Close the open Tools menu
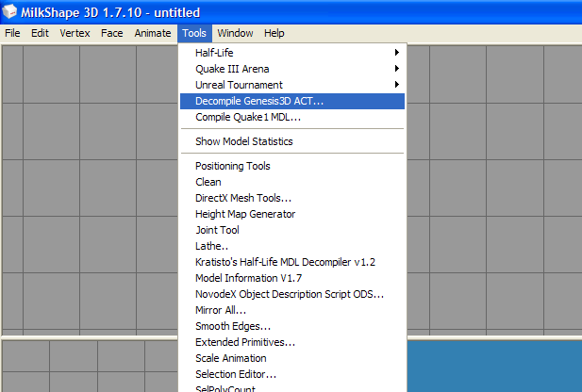This screenshot has height=392, width=582. [x=194, y=33]
